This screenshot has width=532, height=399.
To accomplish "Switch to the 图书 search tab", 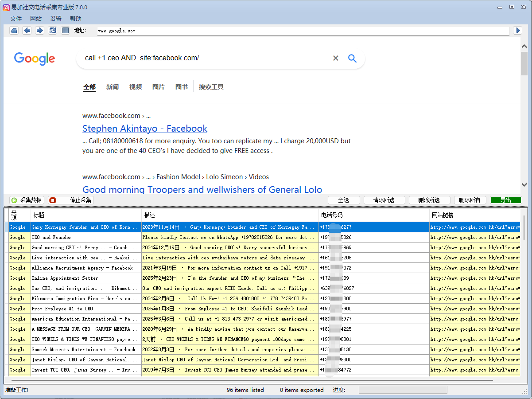I will coord(182,87).
